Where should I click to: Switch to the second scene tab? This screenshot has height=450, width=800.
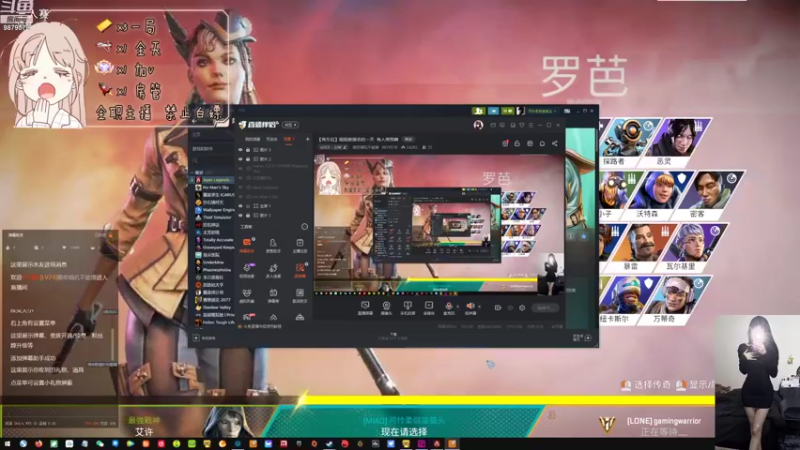271,139
